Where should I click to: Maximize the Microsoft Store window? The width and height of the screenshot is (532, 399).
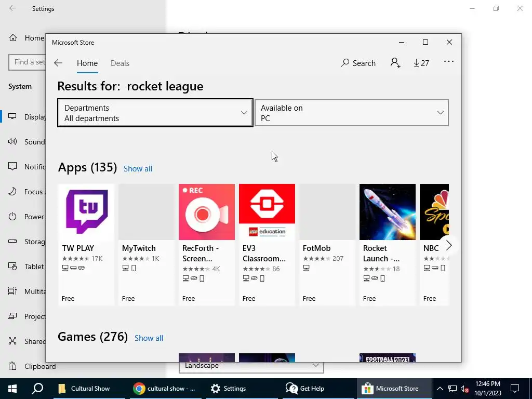[425, 42]
